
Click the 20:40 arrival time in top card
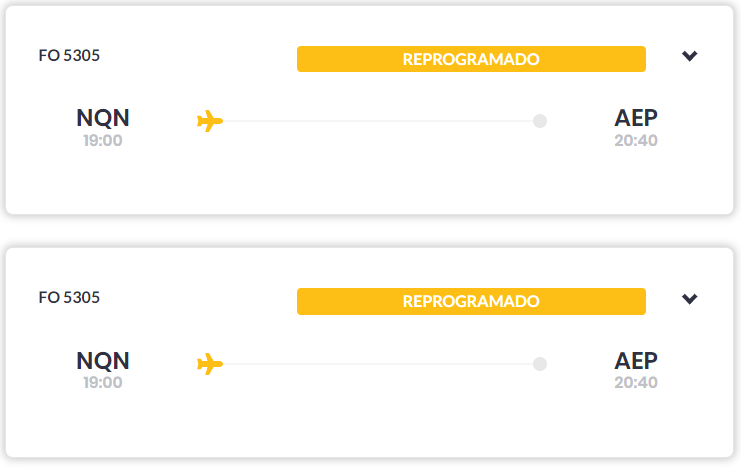(636, 141)
